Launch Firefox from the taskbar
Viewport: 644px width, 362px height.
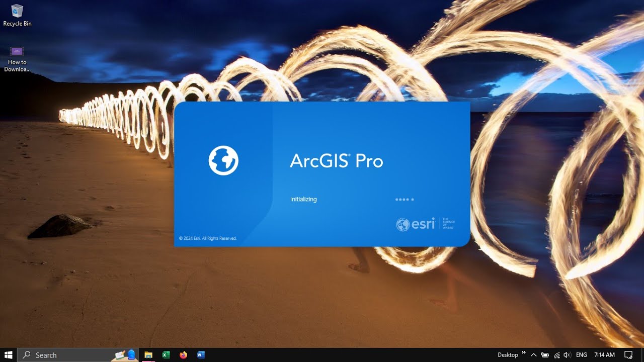click(x=183, y=355)
